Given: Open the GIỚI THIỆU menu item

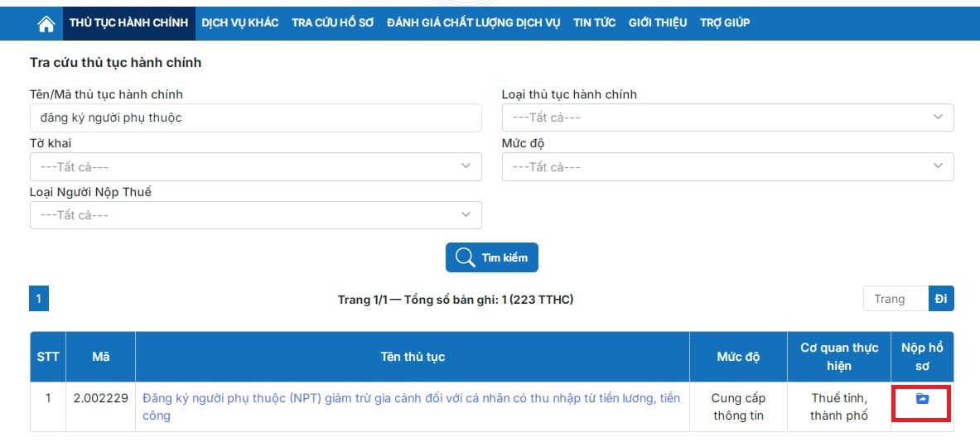Looking at the screenshot, I should [658, 23].
